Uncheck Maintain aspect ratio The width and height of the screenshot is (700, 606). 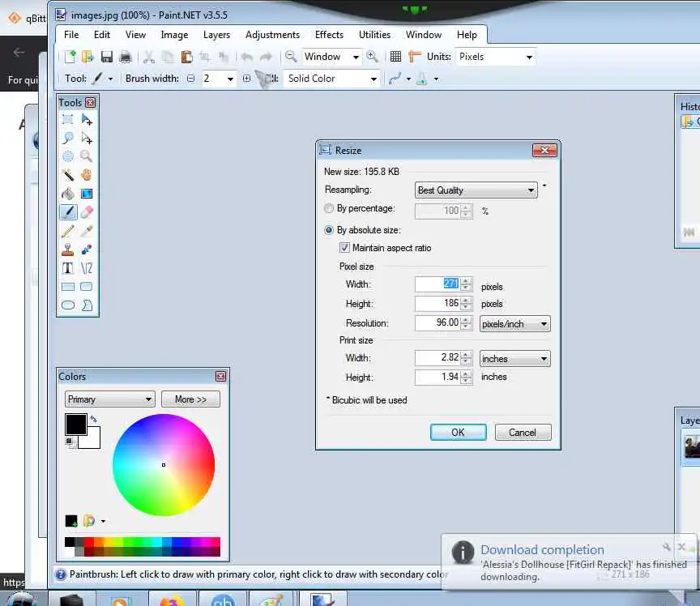(344, 247)
